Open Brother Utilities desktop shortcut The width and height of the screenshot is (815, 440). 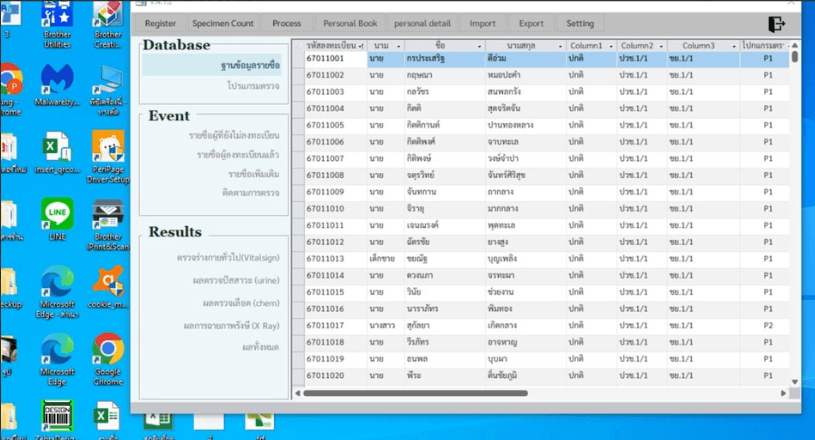[x=57, y=25]
